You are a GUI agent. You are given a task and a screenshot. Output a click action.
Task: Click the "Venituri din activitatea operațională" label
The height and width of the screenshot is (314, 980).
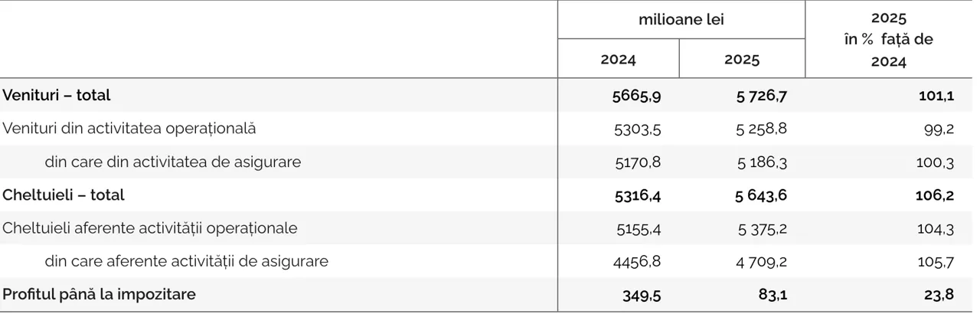(x=129, y=129)
